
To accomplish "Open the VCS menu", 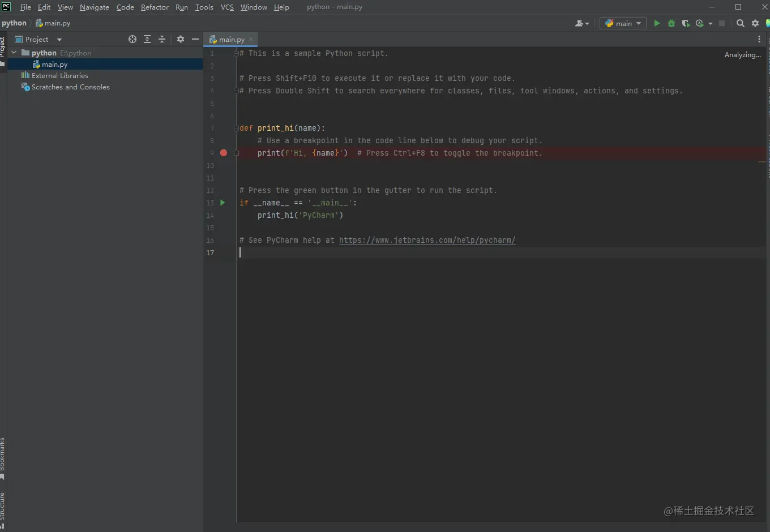I will [x=227, y=7].
